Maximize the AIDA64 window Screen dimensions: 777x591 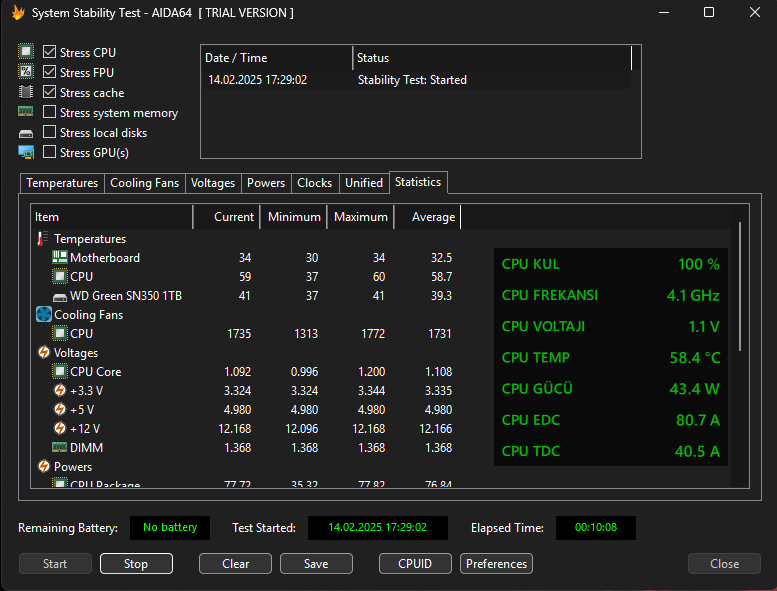tap(709, 12)
